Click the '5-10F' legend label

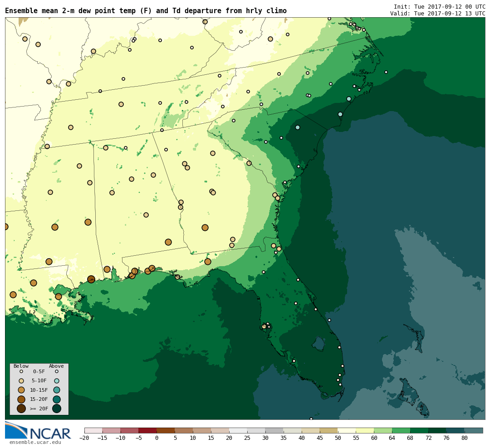(x=39, y=381)
